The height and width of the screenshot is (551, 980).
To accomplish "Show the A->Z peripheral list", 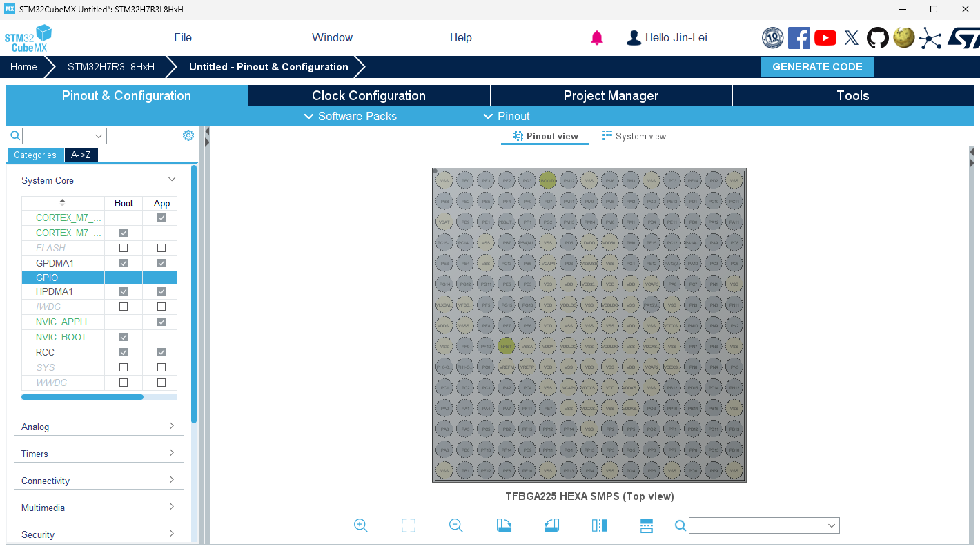I will point(81,155).
